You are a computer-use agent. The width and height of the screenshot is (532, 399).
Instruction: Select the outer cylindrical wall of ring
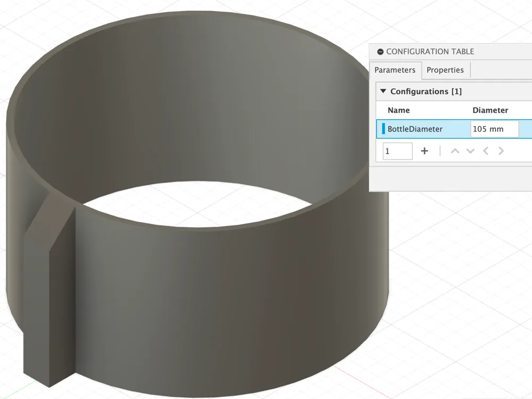click(x=229, y=298)
